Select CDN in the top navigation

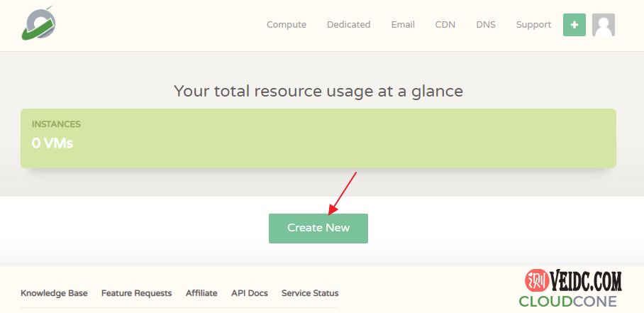coord(445,25)
